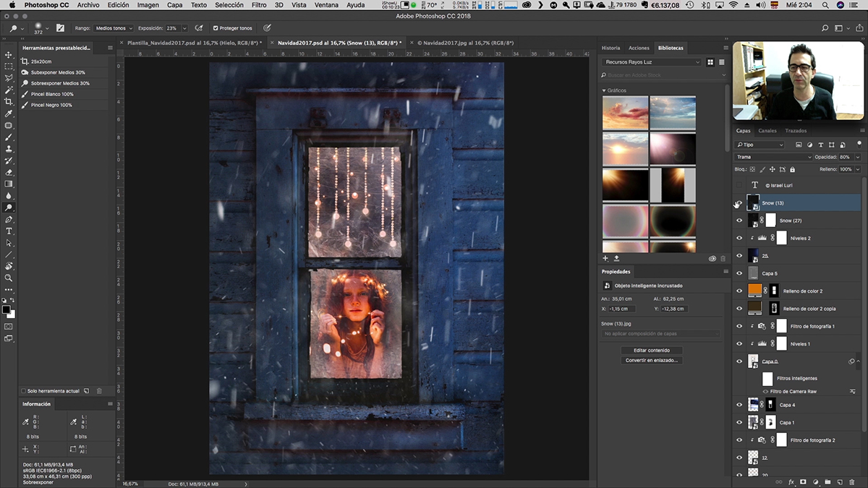Open the Capa menu
The image size is (868, 488).
click(174, 5)
